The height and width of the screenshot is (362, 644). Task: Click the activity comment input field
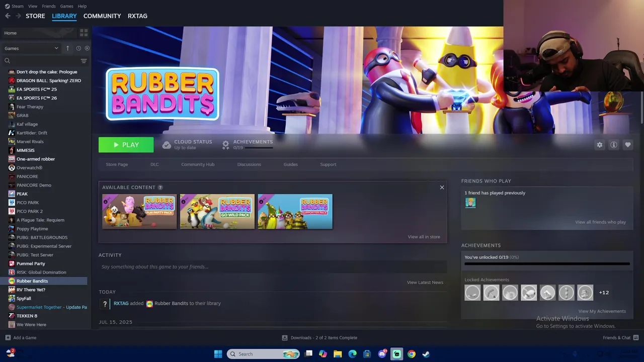(273, 267)
